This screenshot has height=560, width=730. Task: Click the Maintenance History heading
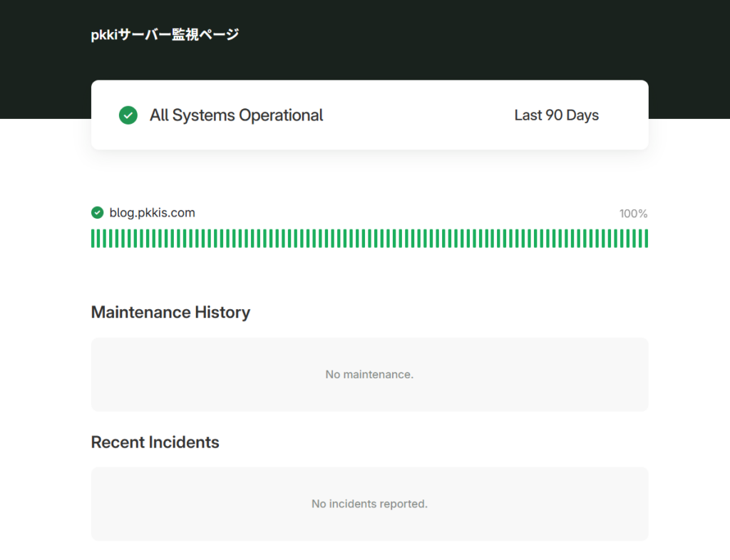(x=170, y=312)
